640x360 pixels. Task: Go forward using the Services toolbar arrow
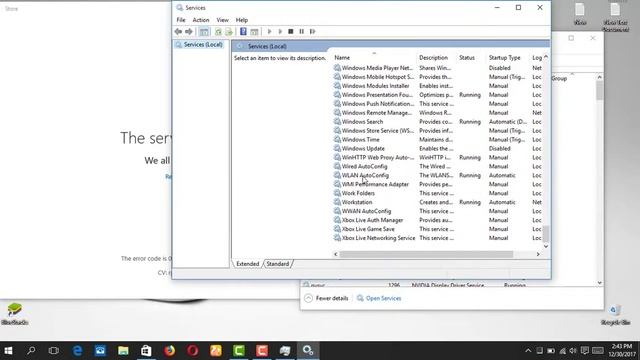click(189, 31)
